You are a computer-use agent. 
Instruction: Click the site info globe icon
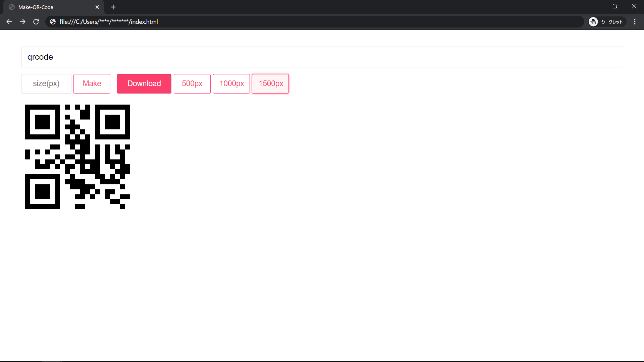pyautogui.click(x=53, y=22)
